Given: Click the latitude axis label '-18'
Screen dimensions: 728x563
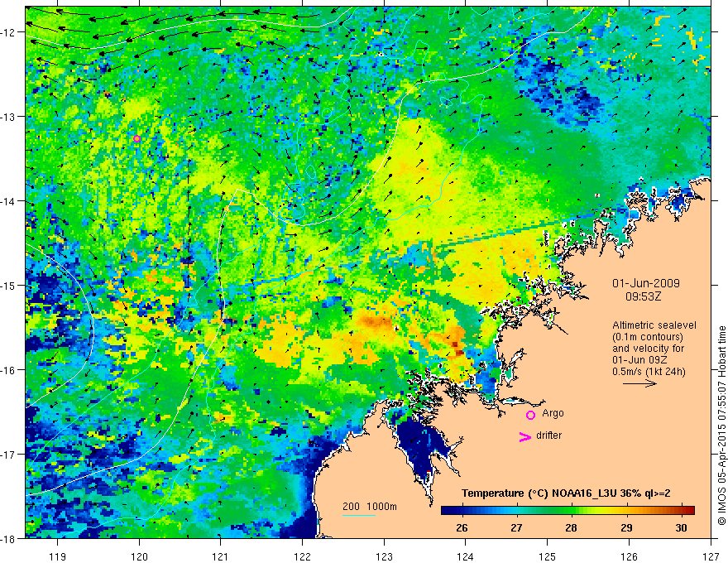Looking at the screenshot, I should tap(8, 538).
